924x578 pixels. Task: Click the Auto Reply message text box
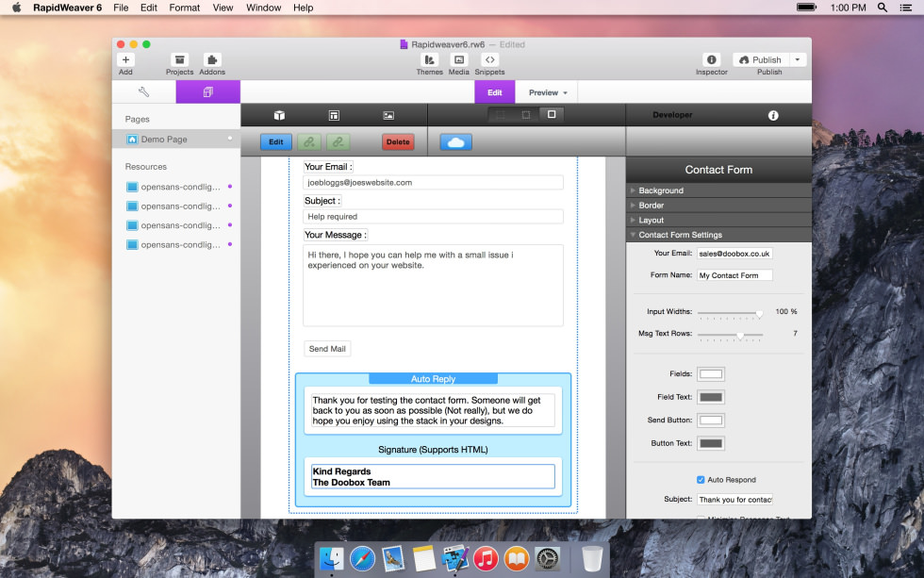(433, 410)
